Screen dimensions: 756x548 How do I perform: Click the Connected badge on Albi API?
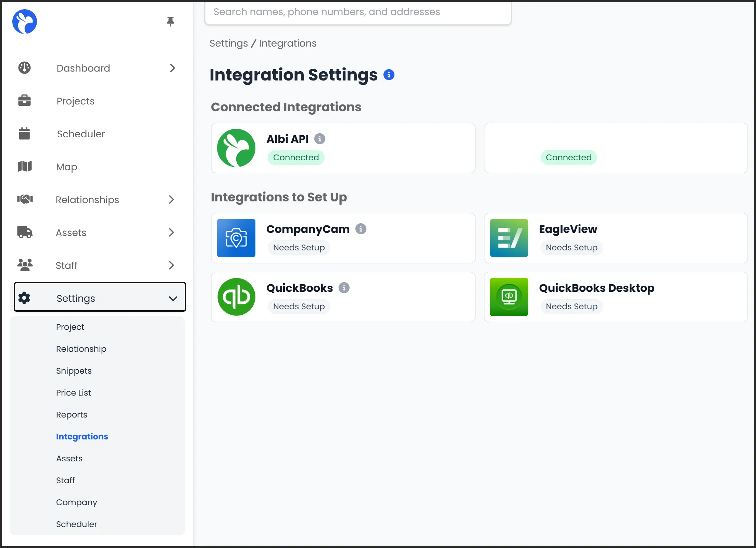[296, 157]
